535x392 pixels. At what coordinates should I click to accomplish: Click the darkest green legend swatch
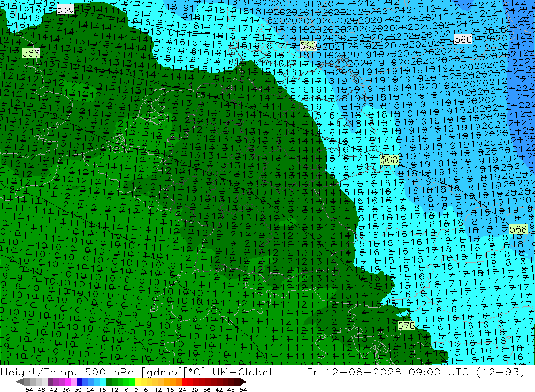pos(109,381)
